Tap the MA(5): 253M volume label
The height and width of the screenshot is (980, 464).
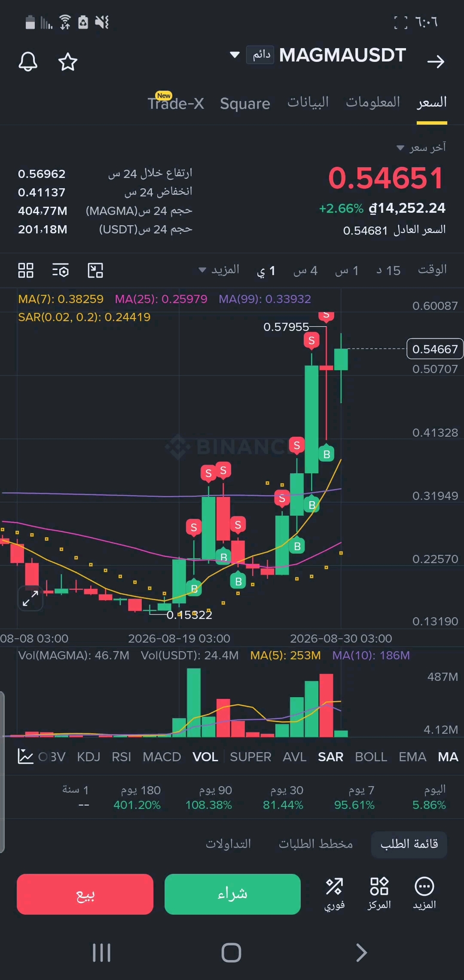(x=286, y=655)
